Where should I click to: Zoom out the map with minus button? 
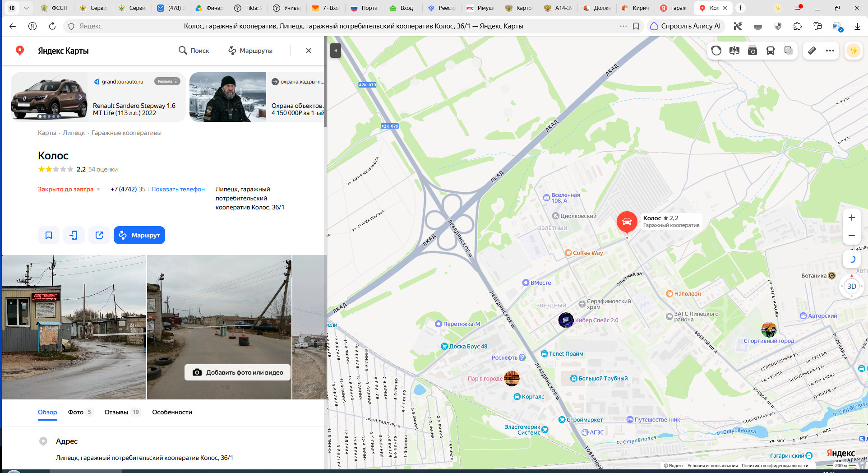click(x=852, y=236)
